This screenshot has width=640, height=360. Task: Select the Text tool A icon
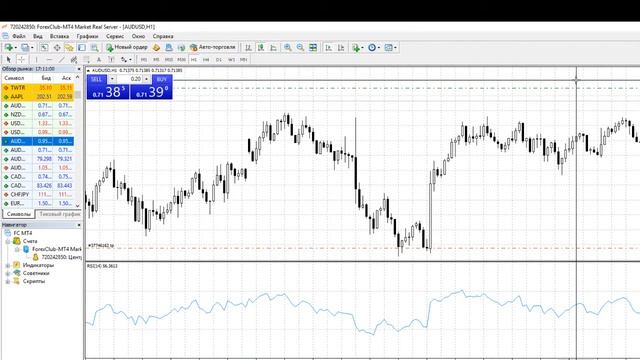pos(99,60)
